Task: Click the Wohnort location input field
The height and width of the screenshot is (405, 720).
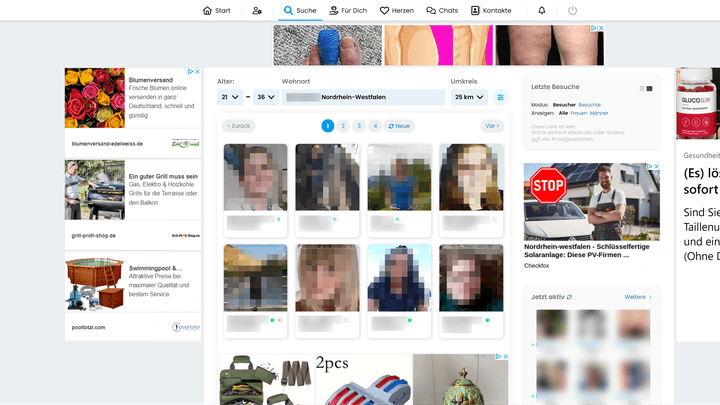Action: (364, 97)
